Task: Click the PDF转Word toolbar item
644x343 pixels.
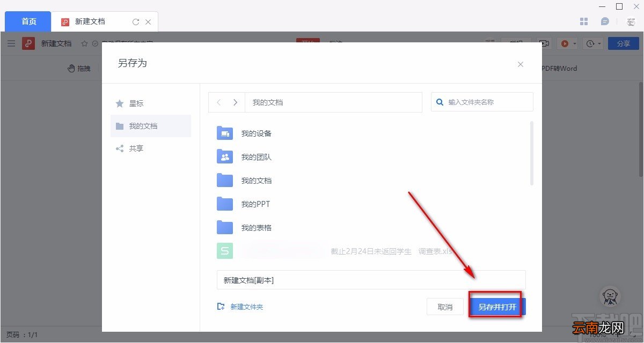Action: click(559, 69)
